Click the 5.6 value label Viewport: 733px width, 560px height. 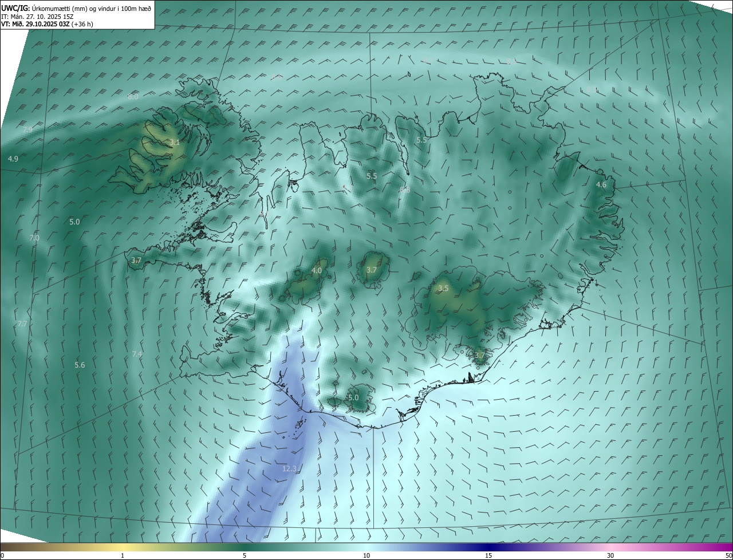(x=80, y=365)
